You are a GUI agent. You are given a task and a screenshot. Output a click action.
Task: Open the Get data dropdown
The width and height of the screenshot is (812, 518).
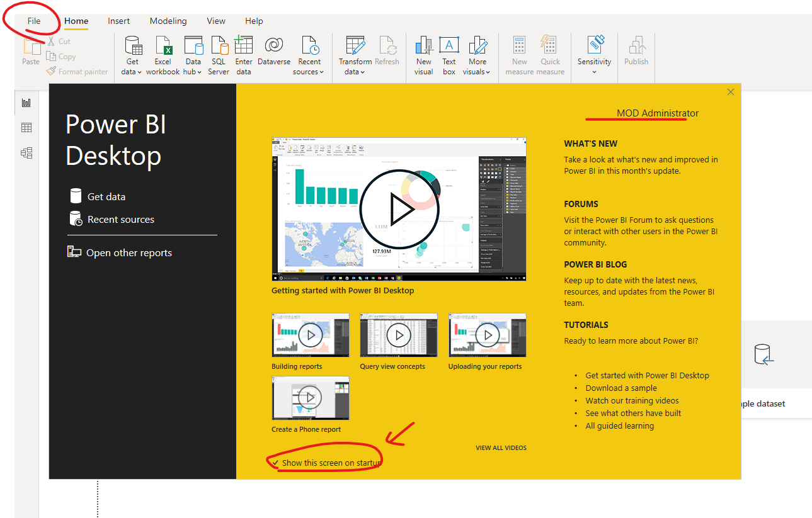(x=132, y=55)
